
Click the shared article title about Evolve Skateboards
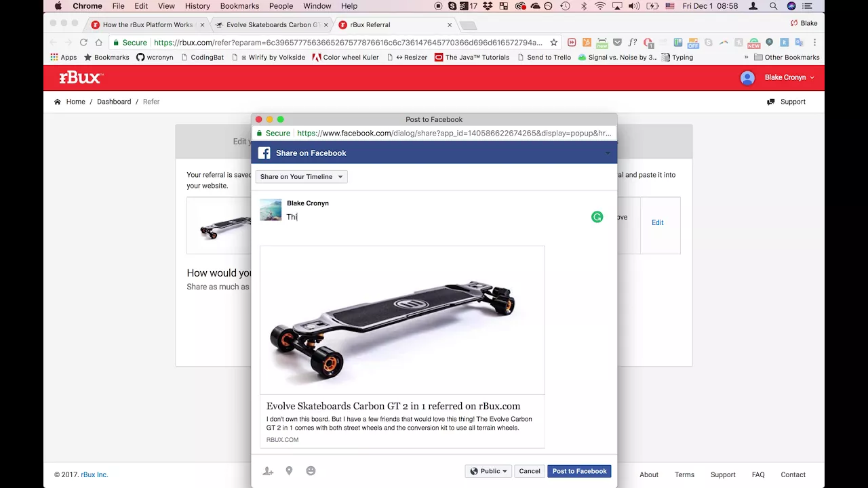[393, 406]
